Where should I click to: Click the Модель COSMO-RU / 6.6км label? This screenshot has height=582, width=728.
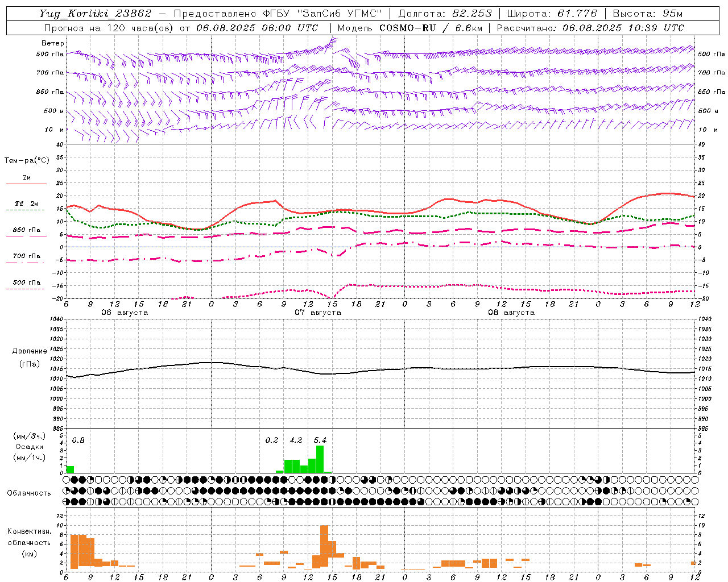pyautogui.click(x=410, y=28)
